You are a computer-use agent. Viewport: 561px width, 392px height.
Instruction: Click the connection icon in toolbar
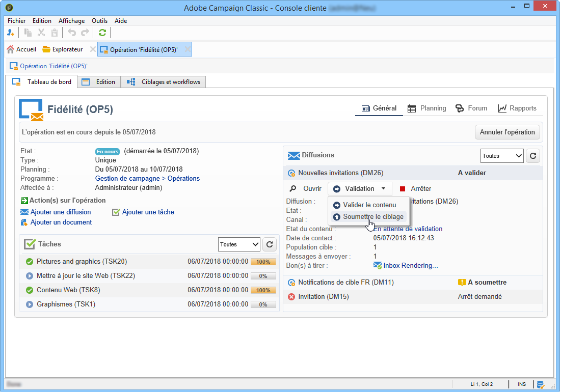10,33
